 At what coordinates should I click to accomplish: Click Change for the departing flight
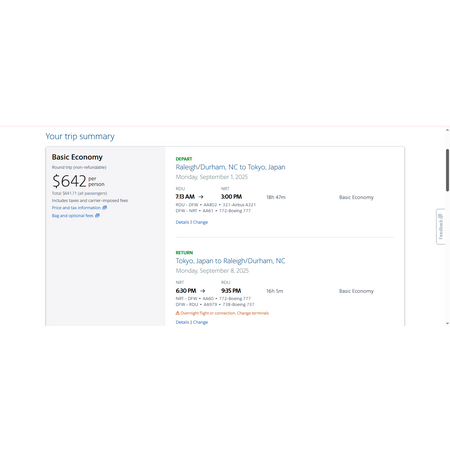200,222
